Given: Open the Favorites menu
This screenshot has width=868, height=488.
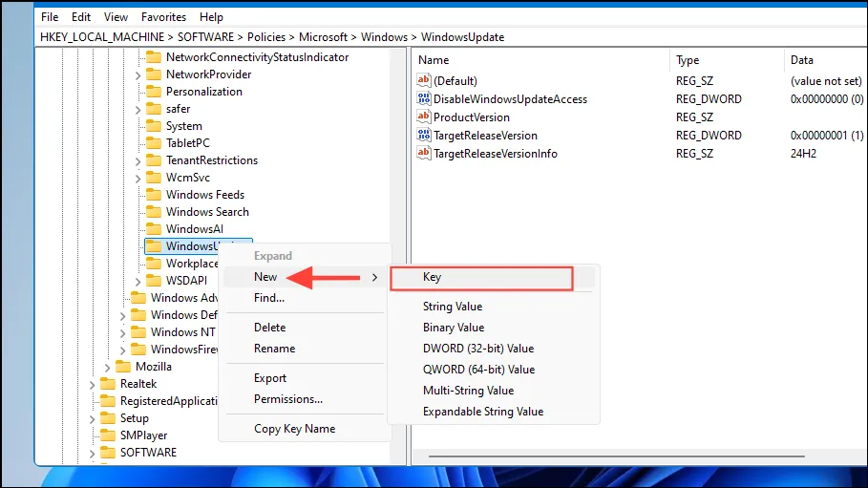Looking at the screenshot, I should pos(163,17).
